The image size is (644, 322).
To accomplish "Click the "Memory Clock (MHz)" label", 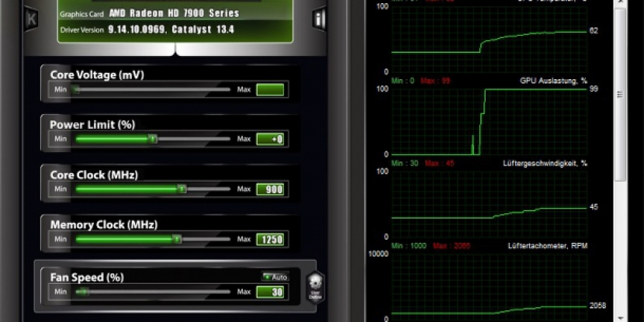I will (104, 225).
